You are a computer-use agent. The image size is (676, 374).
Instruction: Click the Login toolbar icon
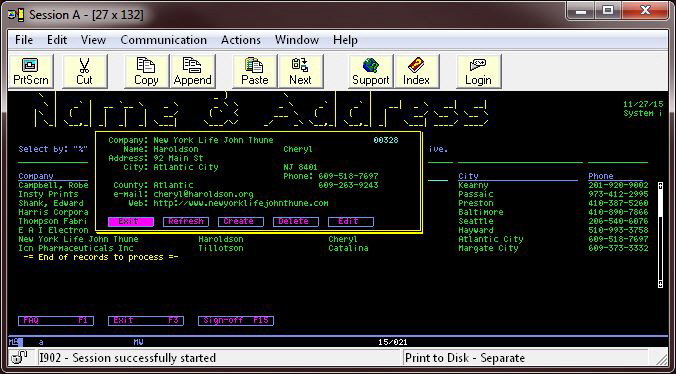coord(479,71)
